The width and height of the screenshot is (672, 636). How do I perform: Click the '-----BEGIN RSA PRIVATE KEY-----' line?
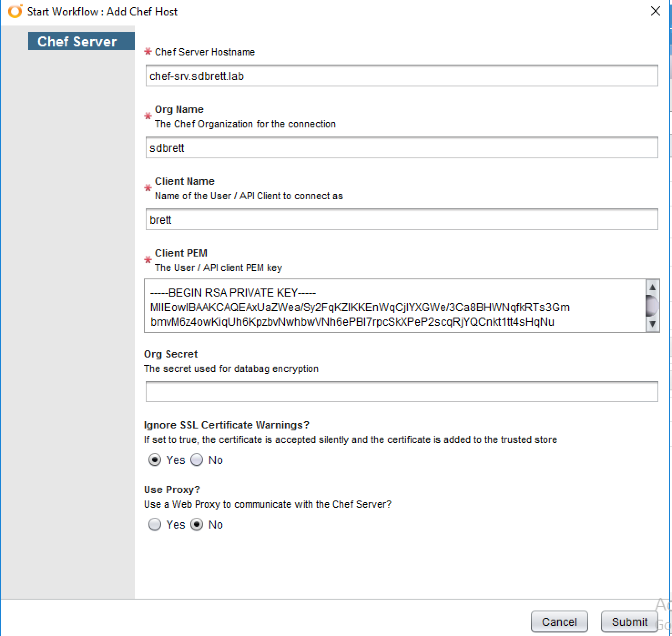click(233, 293)
